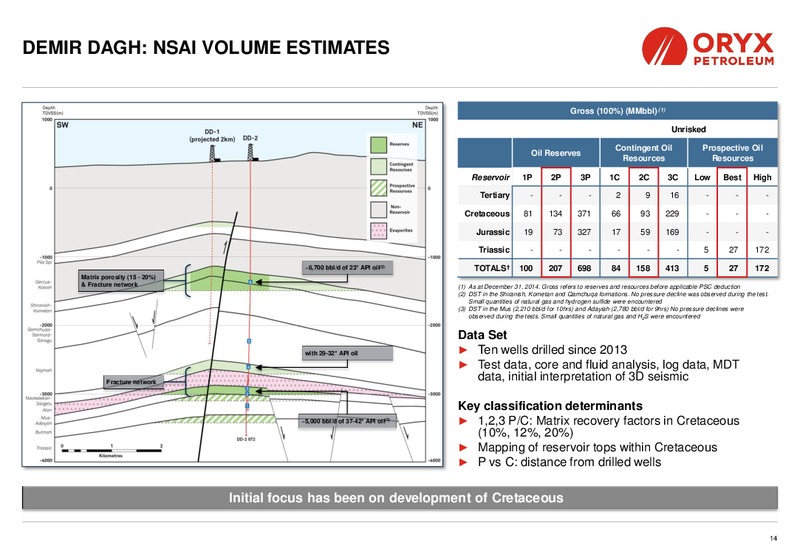Click the pink Evaporites legend swatch

pos(378,231)
